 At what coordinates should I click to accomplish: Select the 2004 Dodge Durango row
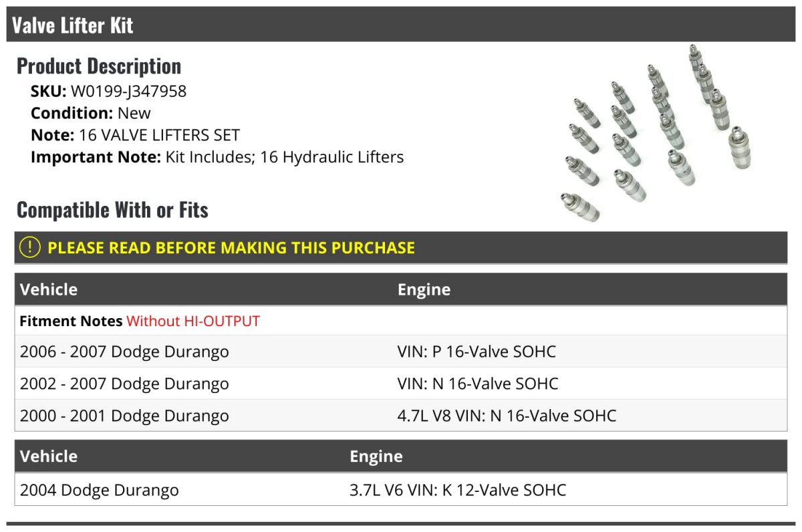100,490
